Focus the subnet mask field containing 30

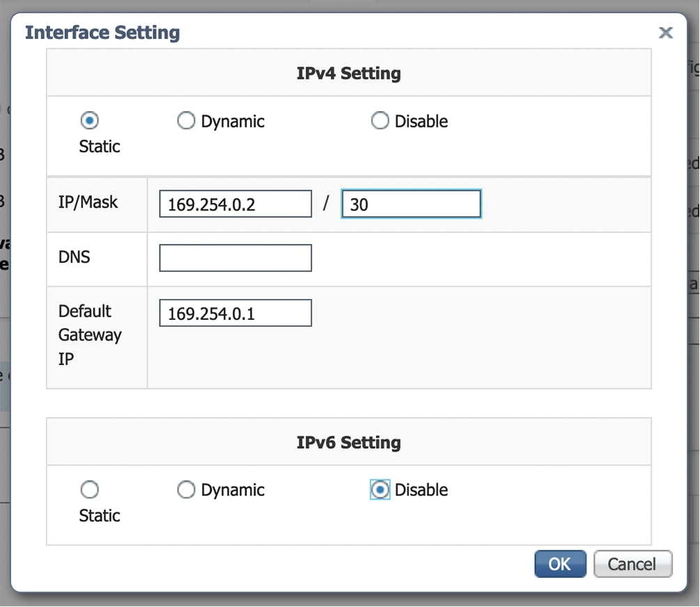point(410,205)
